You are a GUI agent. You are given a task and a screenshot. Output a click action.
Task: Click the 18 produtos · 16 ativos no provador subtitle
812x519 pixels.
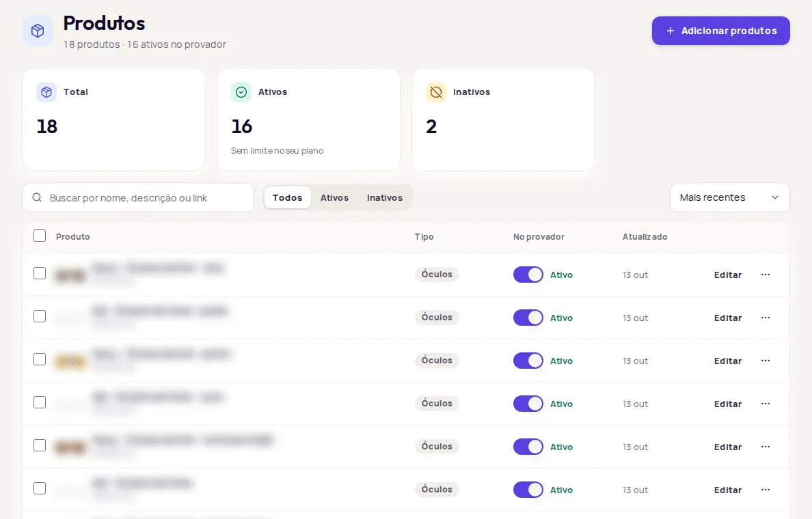coord(145,44)
